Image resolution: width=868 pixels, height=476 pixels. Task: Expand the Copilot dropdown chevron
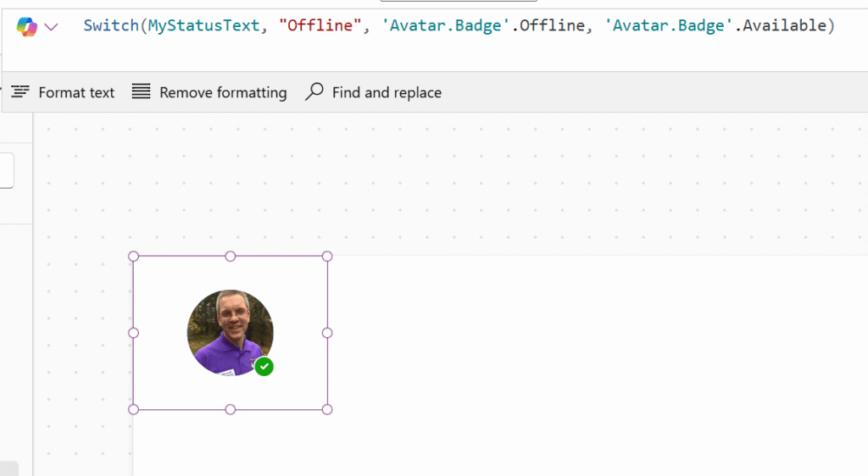click(x=51, y=26)
